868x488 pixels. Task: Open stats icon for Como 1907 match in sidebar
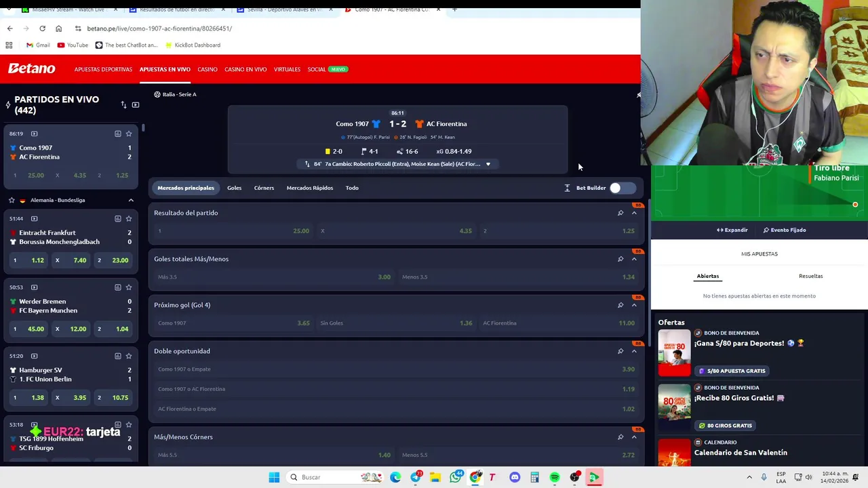(x=118, y=134)
